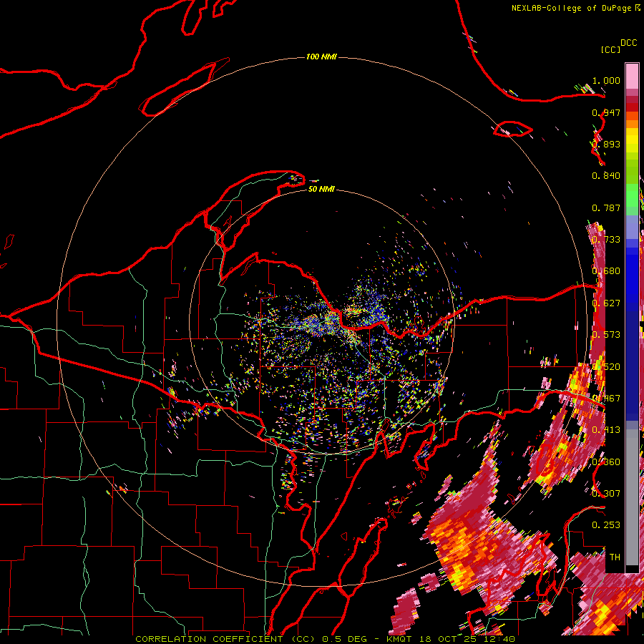Click the 50 NMI range ring label
Screen dimensions: 644x644
(x=321, y=189)
